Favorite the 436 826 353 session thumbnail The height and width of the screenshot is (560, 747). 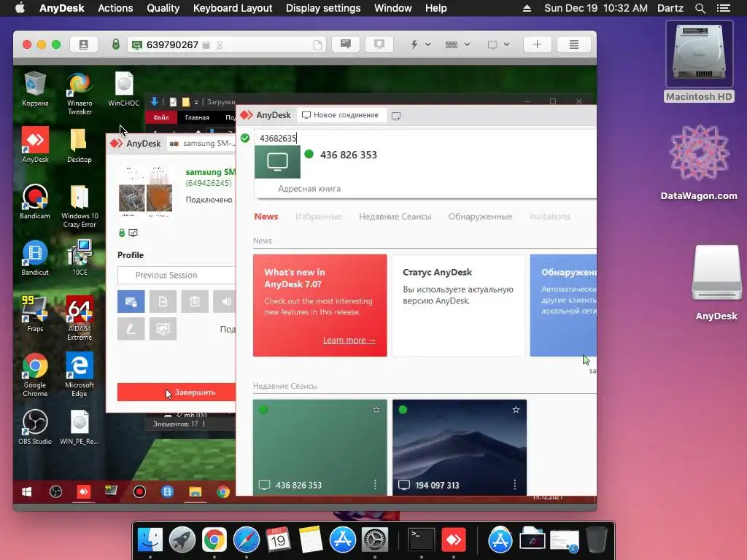pos(376,410)
